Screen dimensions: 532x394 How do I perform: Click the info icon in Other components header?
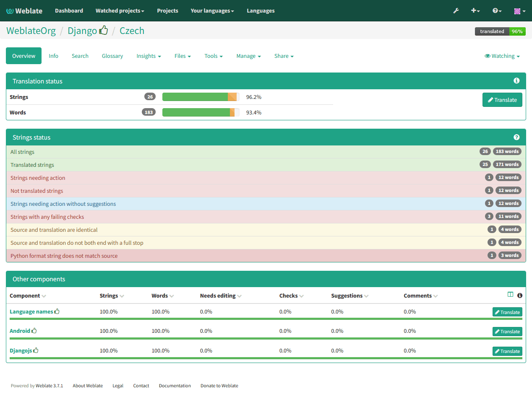point(520,295)
